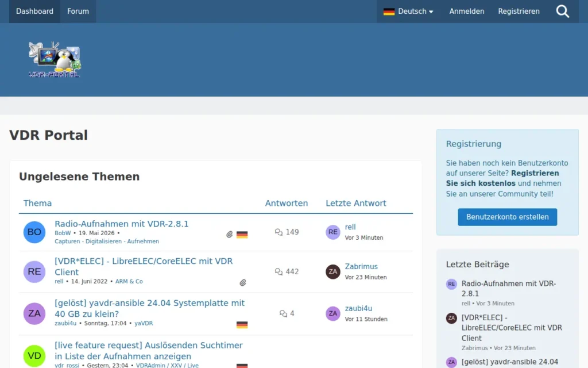Click VD avatar of live feature request
588x368 pixels.
[34, 355]
